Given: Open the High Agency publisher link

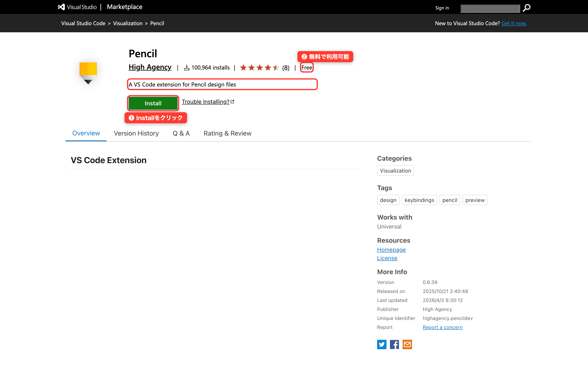Looking at the screenshot, I should tap(150, 67).
